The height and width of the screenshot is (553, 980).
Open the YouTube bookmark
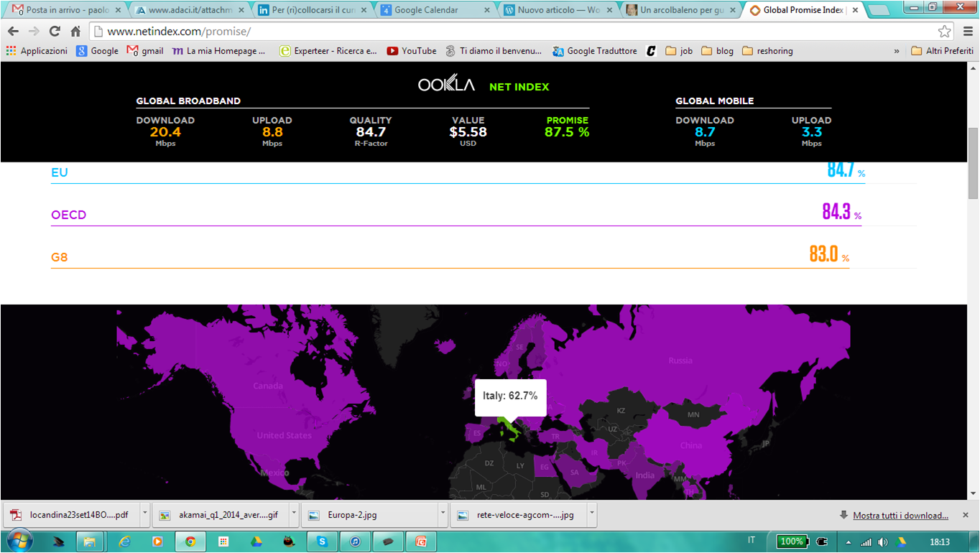pos(411,51)
